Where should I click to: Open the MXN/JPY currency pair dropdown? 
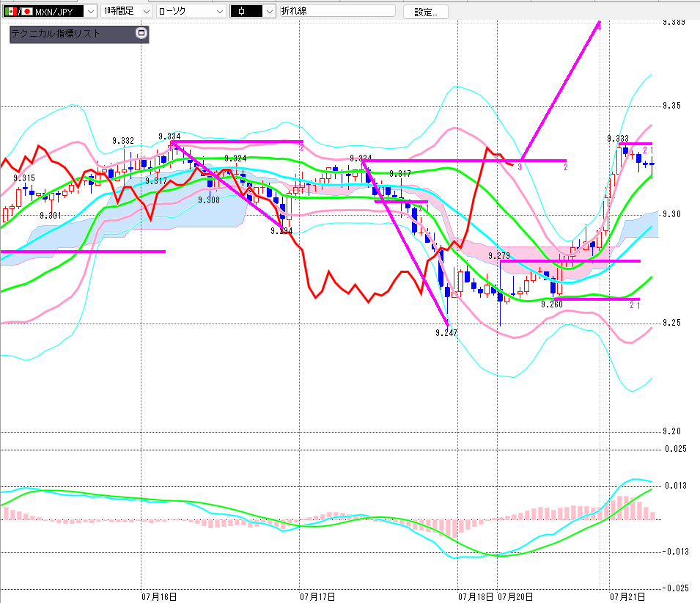[91, 12]
